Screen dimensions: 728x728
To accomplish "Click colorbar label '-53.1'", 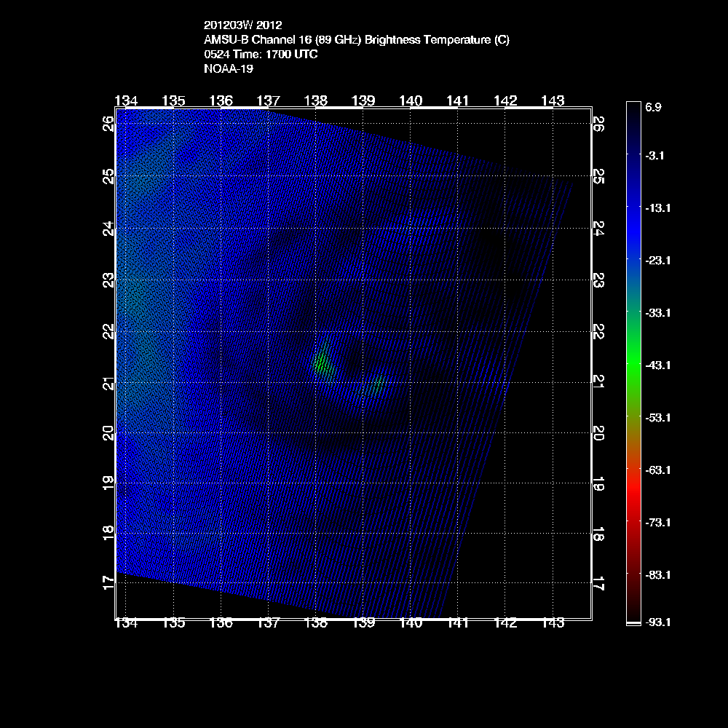I will click(658, 418).
